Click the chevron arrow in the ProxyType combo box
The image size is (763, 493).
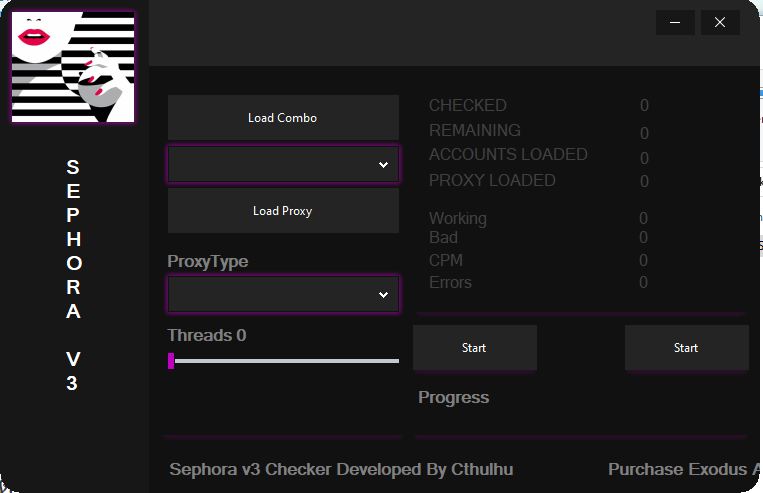pyautogui.click(x=383, y=295)
